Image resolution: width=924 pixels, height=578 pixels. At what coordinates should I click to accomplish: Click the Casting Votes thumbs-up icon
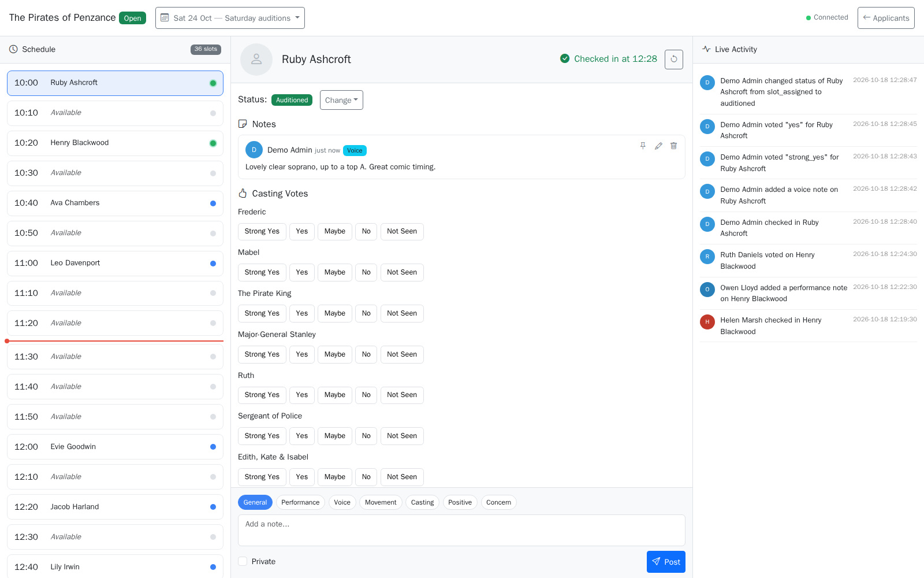(x=243, y=193)
